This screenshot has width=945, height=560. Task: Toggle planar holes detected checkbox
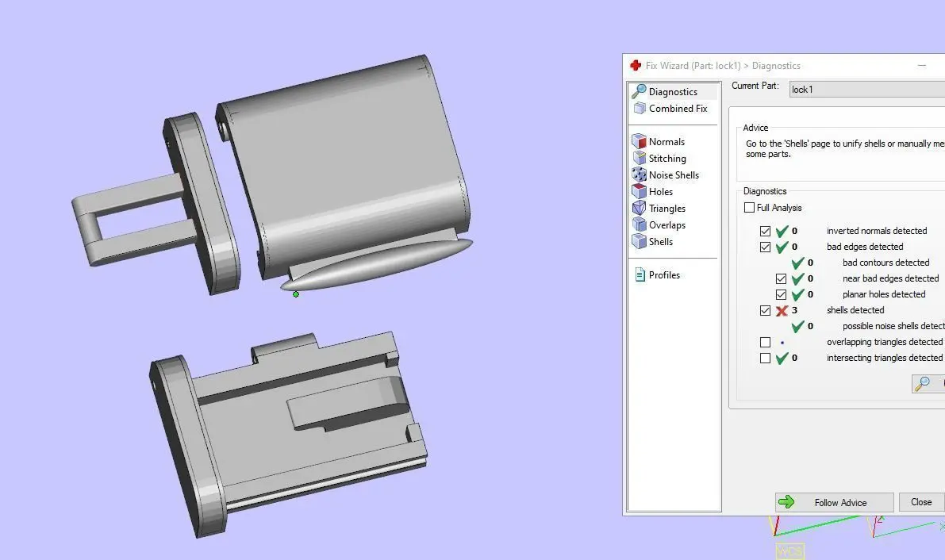coord(781,295)
